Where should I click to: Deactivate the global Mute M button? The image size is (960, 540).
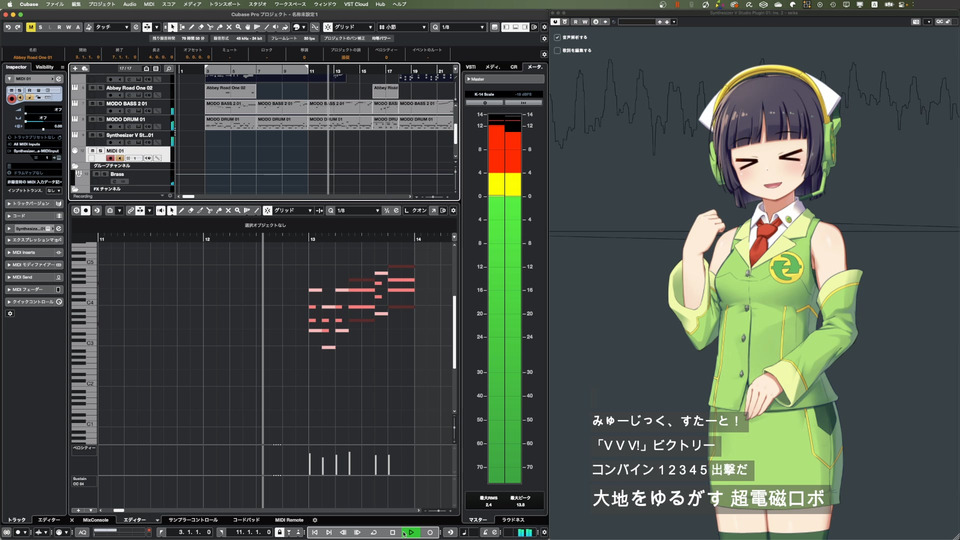click(31, 27)
